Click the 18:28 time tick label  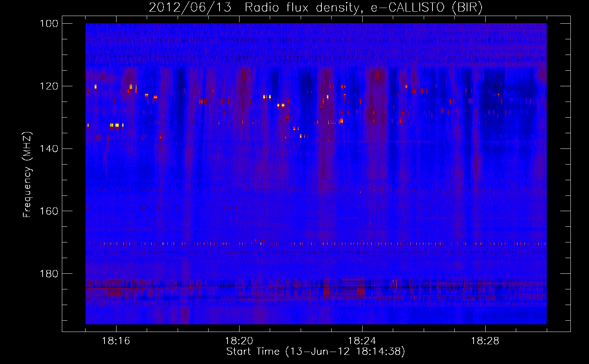point(485,341)
